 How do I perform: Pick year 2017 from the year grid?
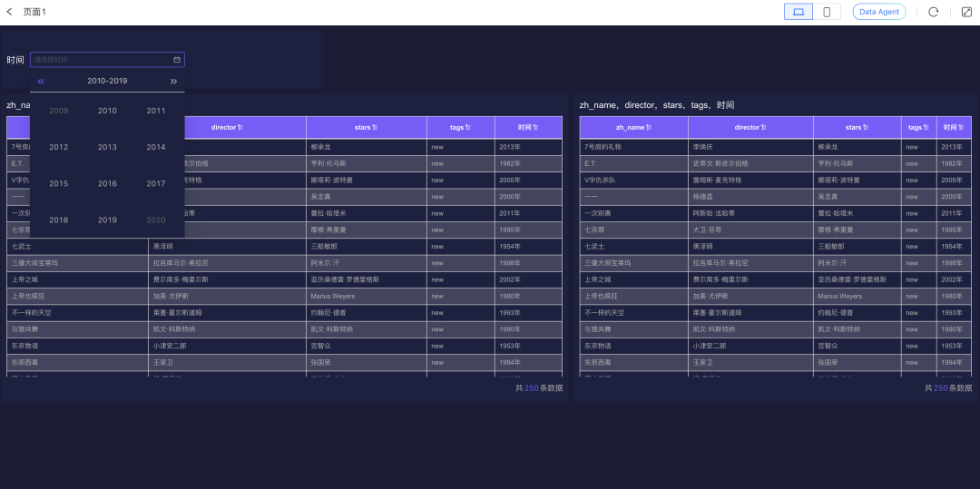click(156, 183)
